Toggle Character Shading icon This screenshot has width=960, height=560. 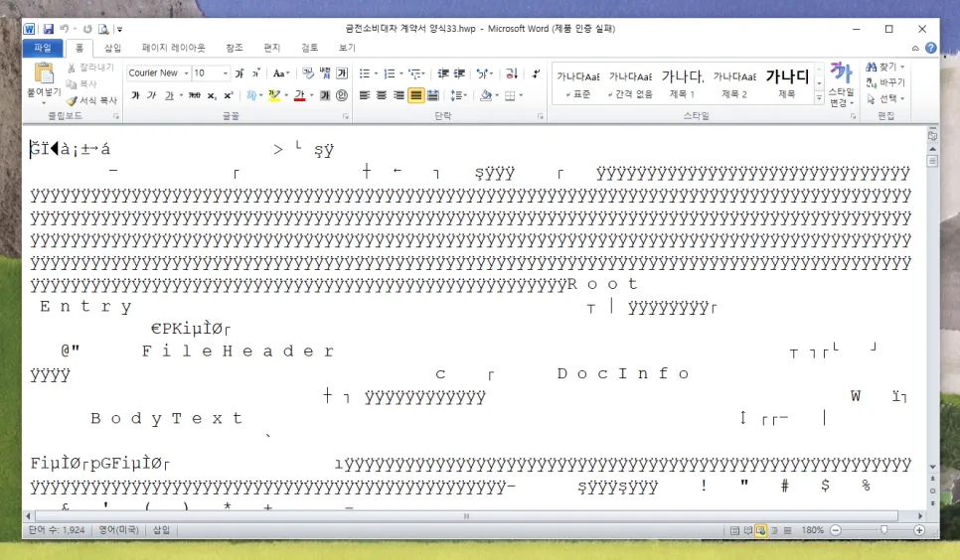tap(325, 95)
